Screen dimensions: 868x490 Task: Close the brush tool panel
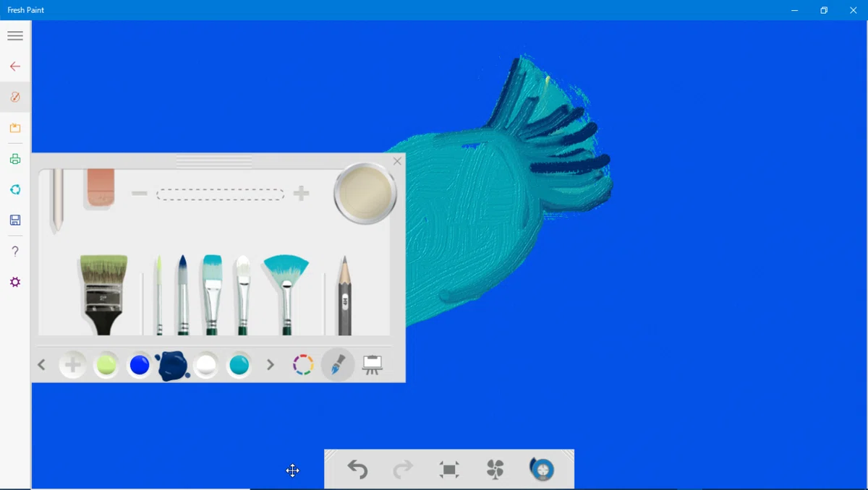(x=397, y=161)
